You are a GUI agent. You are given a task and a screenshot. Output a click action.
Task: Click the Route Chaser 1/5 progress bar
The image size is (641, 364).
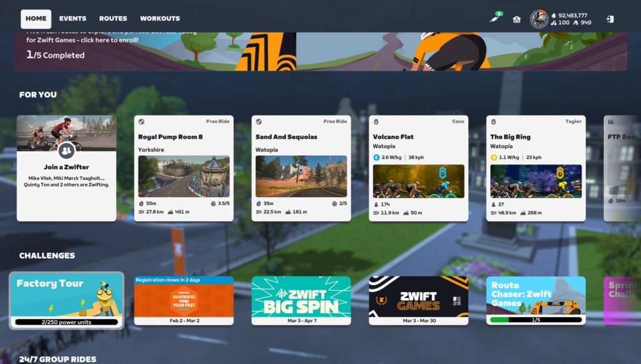[536, 320]
